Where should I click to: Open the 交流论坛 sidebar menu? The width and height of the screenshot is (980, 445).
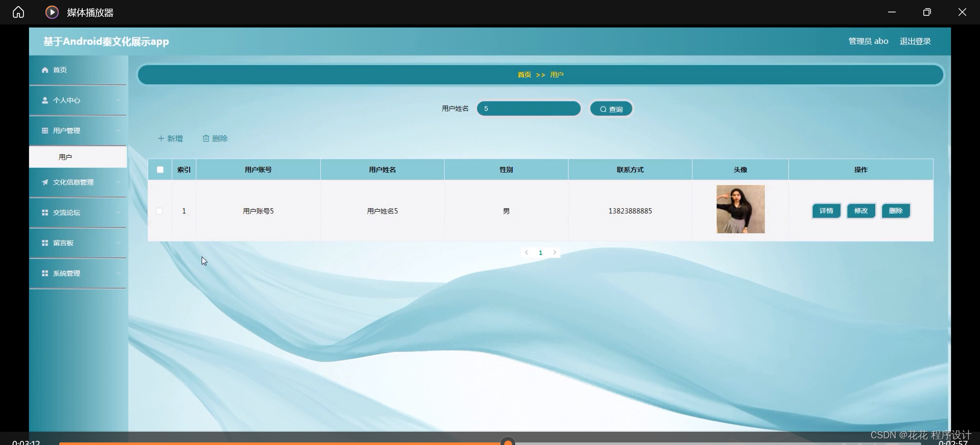point(78,212)
